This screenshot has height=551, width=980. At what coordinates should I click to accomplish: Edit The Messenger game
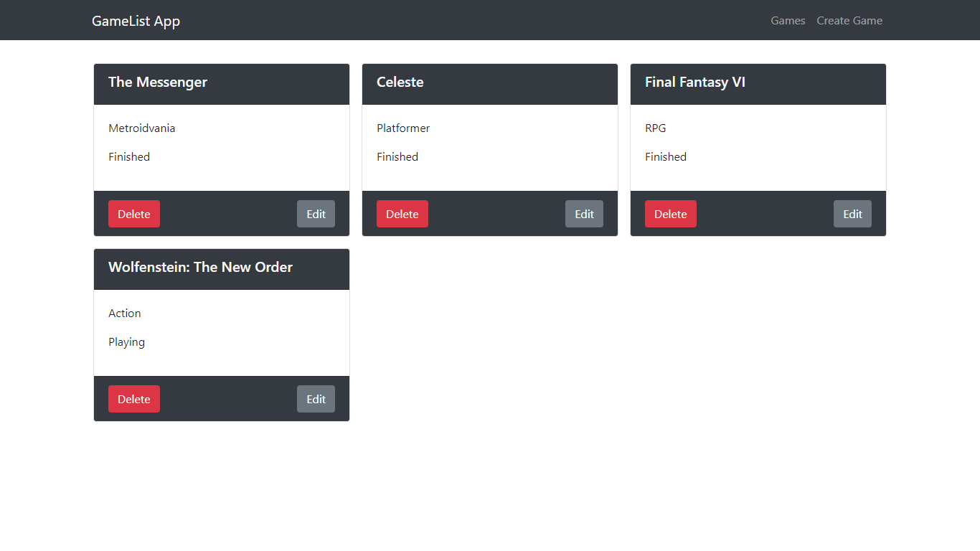(x=316, y=214)
